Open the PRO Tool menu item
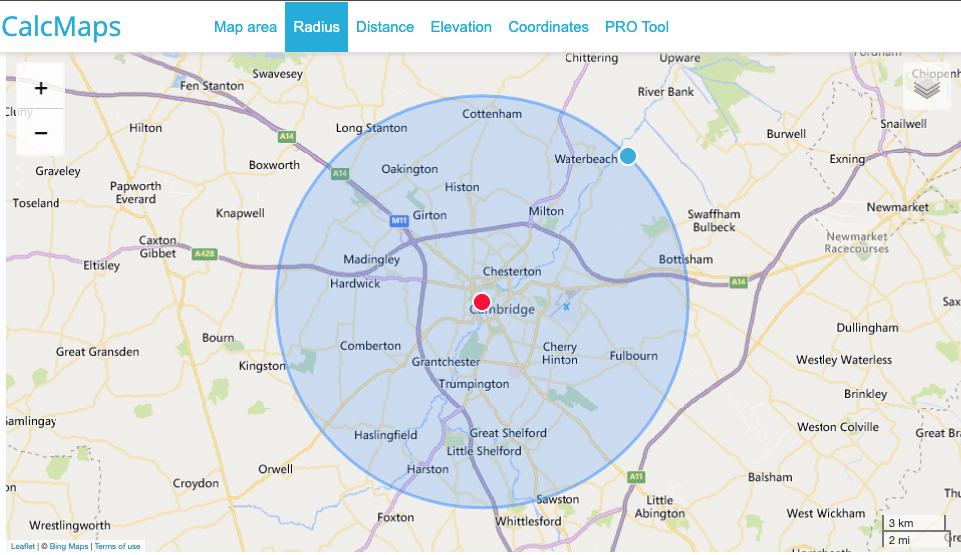961x555 pixels. point(637,27)
